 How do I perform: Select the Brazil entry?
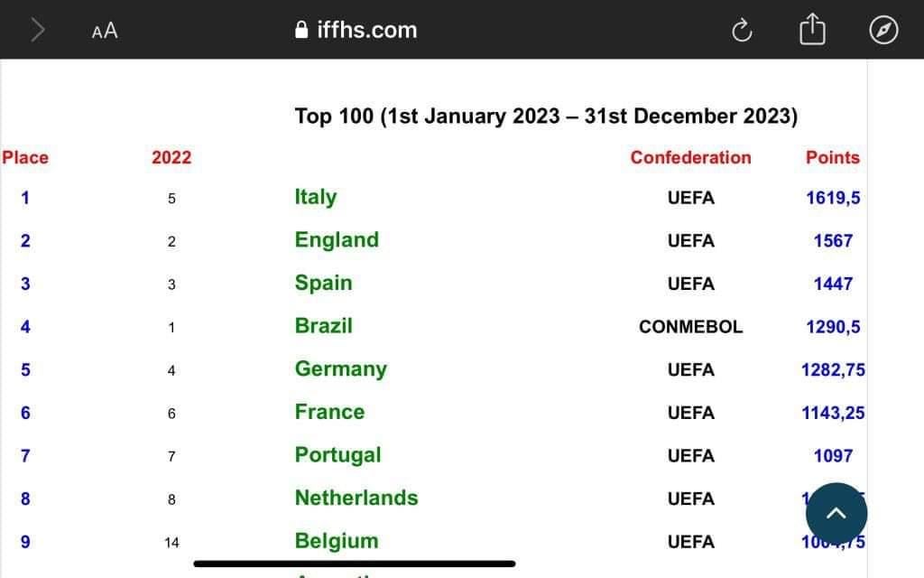point(324,326)
